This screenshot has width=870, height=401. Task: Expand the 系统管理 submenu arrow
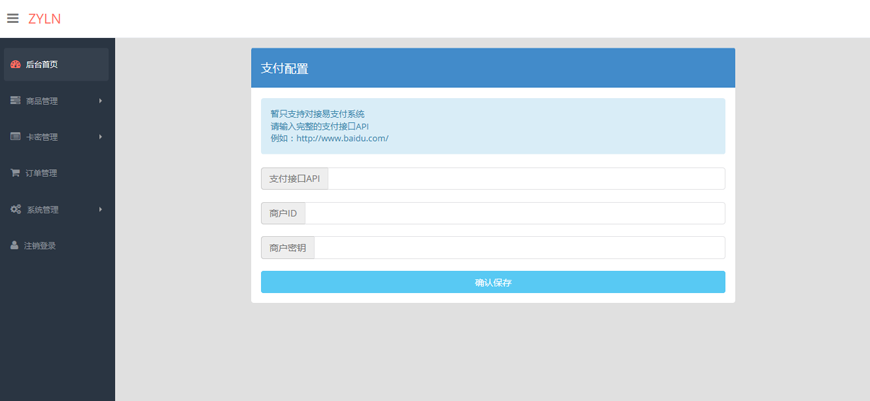tap(100, 209)
